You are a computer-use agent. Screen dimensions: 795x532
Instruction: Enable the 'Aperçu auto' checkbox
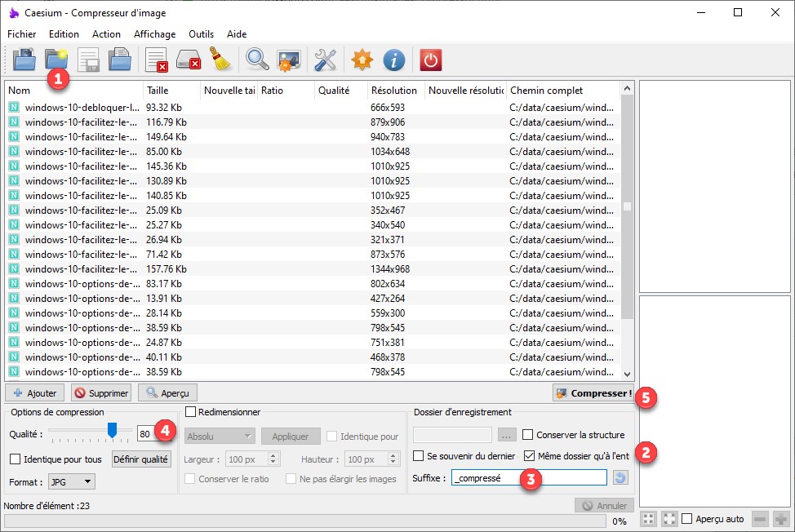click(687, 519)
